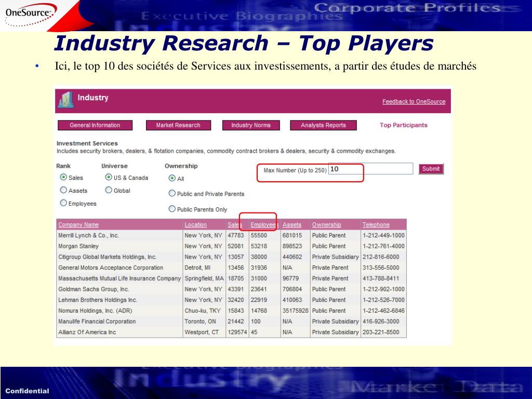Viewport: 532px width, 399px height.
Task: Select All ownership radio button
Action: (172, 178)
